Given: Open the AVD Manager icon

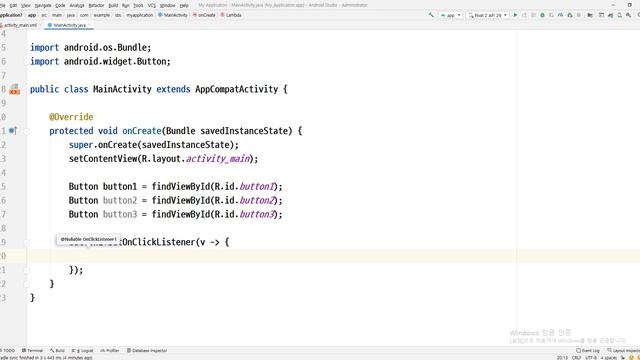Looking at the screenshot, I should click(x=619, y=15).
